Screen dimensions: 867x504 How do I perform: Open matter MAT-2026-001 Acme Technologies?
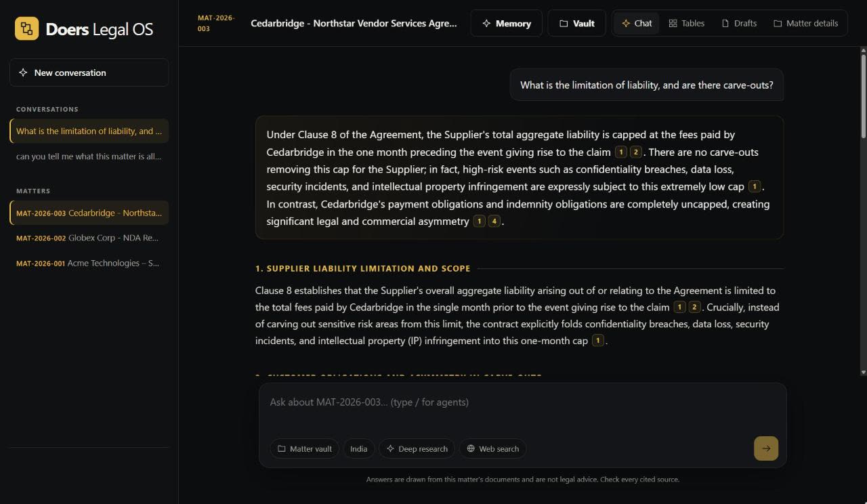point(89,263)
